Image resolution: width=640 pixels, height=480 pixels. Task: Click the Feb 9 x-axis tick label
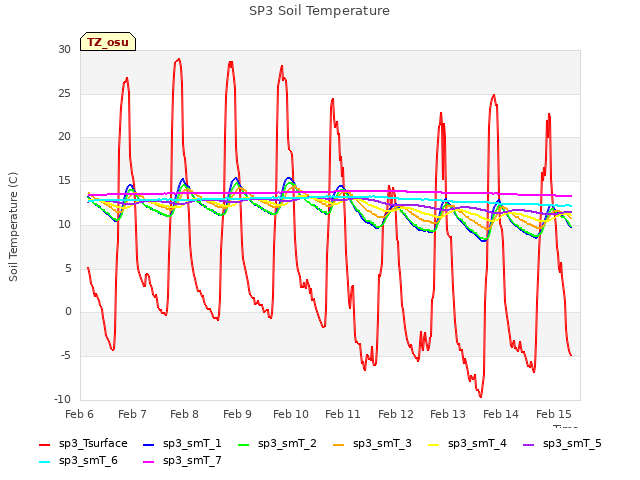pyautogui.click(x=237, y=414)
